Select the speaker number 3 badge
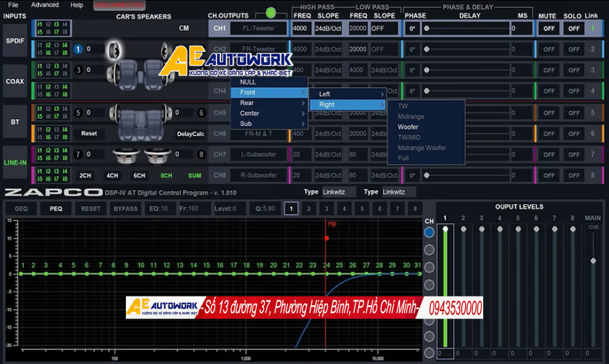609x364 pixels. 78,70
